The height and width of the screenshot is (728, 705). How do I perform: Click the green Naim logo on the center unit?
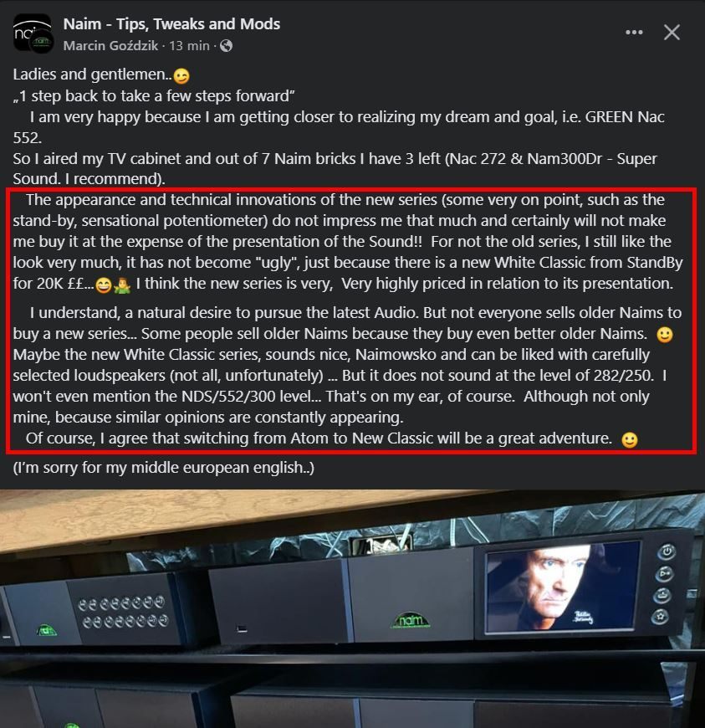tap(411, 620)
